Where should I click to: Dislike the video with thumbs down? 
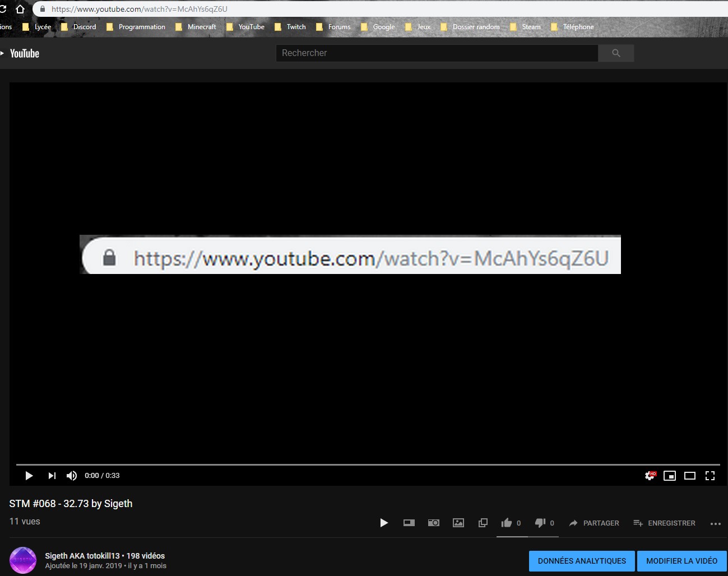coord(540,523)
